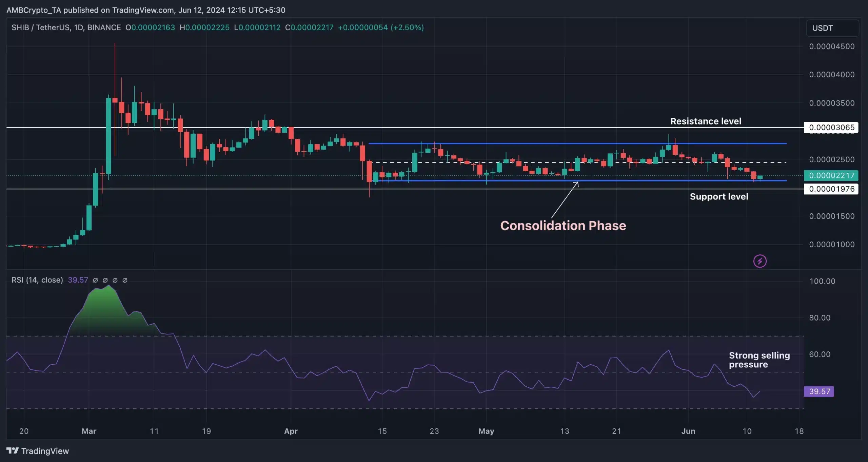Open the USDT currency selector
868x462 pixels.
pyautogui.click(x=832, y=28)
